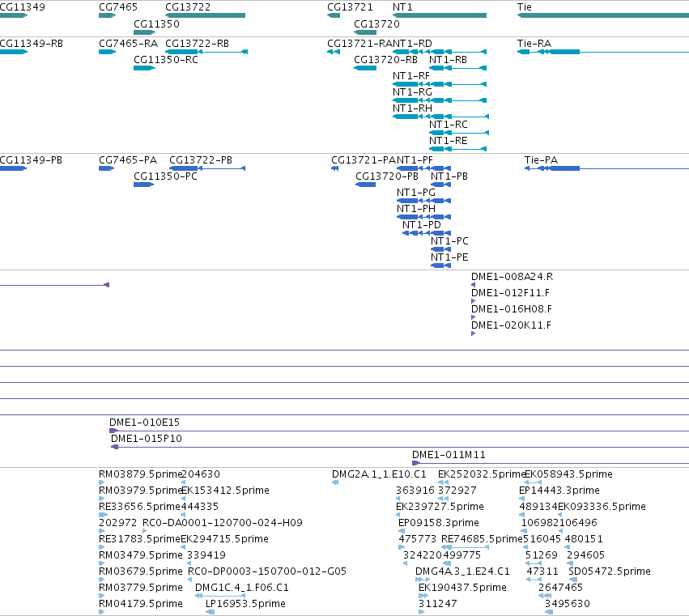Click EST EK239727.5prime label
Viewport: 689px width, 616px height.
(x=440, y=507)
